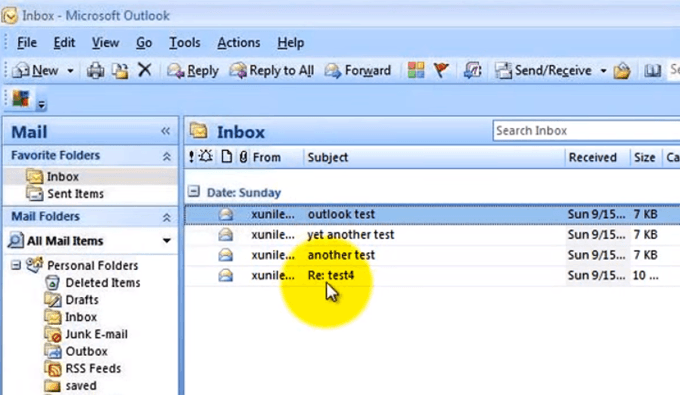680x395 pixels.
Task: Sort by the Attachment paperclip column header
Action: pyautogui.click(x=243, y=157)
